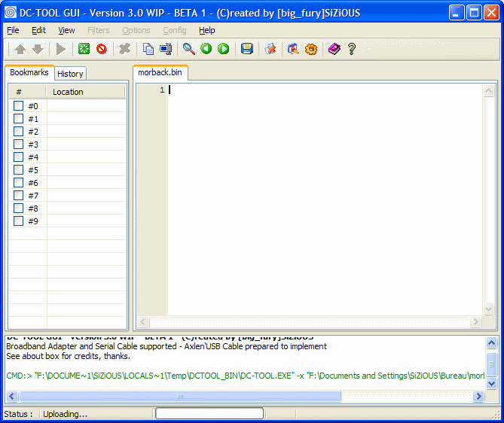Click the green find previous arrow icon
This screenshot has width=504, height=423.
tap(206, 49)
